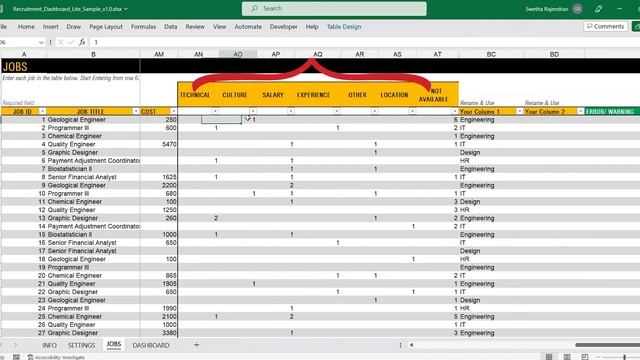Click the horizontal scrollbar thumb
The width and height of the screenshot is (640, 360).
(607, 345)
